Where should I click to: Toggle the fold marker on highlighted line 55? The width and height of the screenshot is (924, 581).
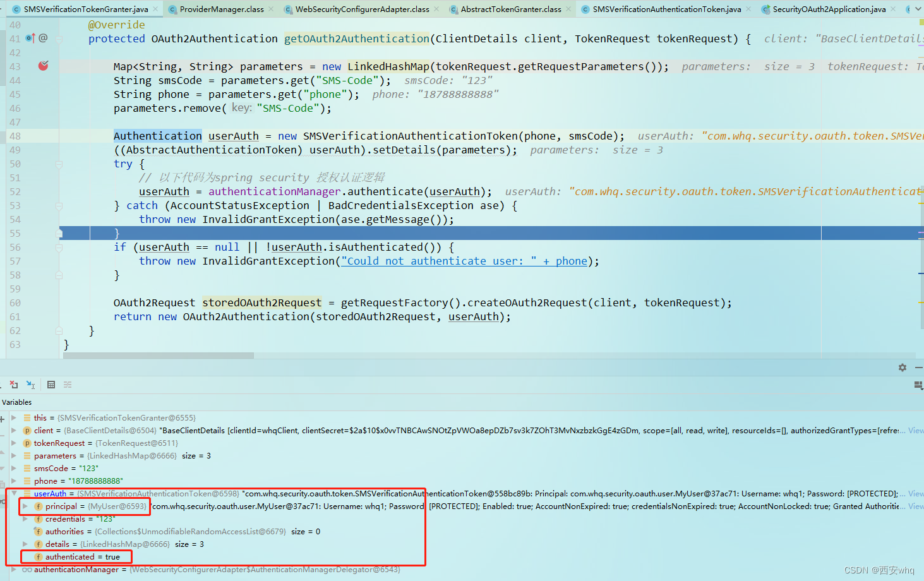(x=59, y=234)
